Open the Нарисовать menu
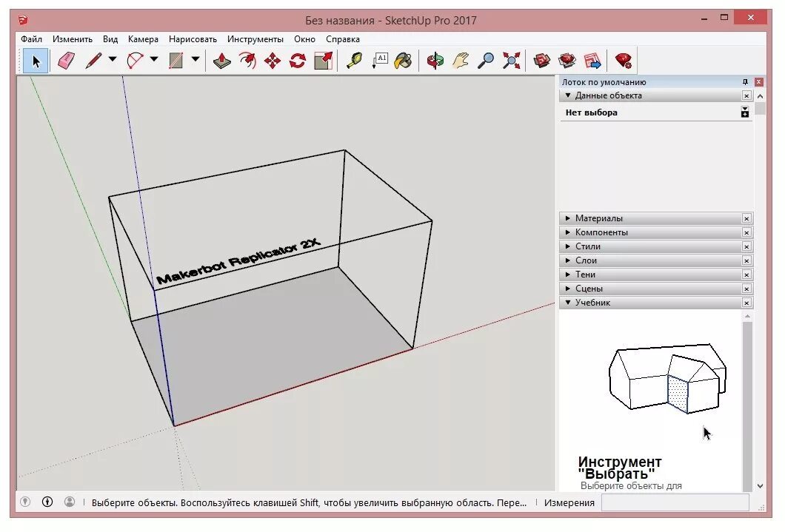 (193, 39)
